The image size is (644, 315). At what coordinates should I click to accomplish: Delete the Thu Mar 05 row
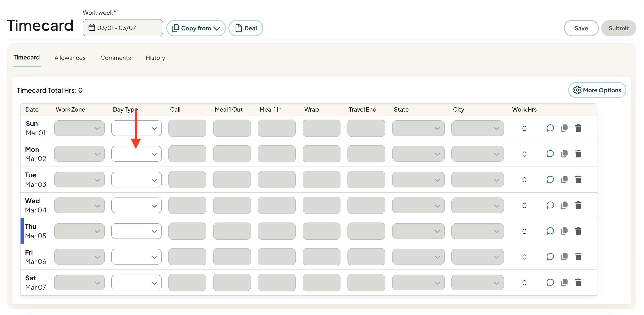(578, 231)
